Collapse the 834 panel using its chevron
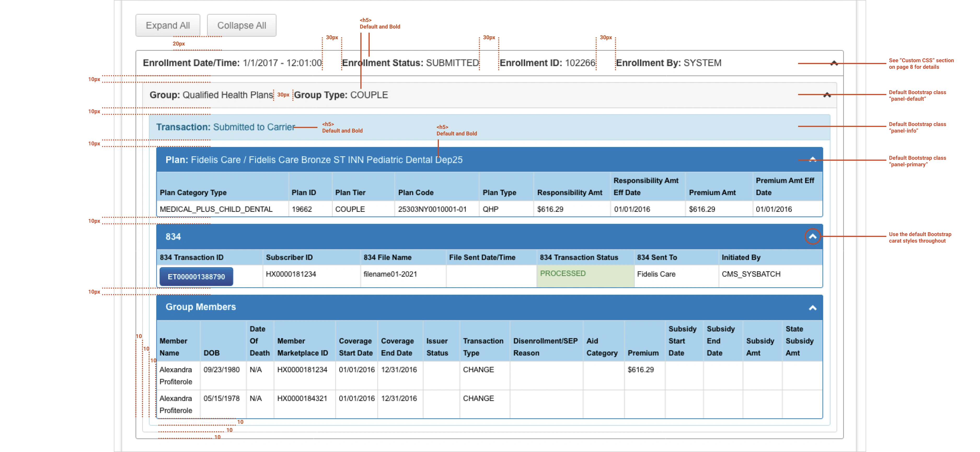This screenshot has height=452, width=980. 813,236
